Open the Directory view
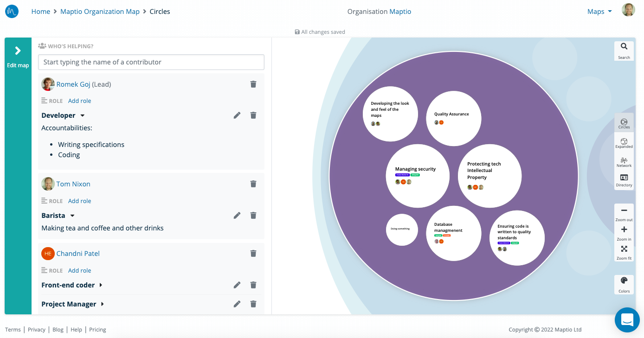This screenshot has width=644, height=338. tap(624, 180)
